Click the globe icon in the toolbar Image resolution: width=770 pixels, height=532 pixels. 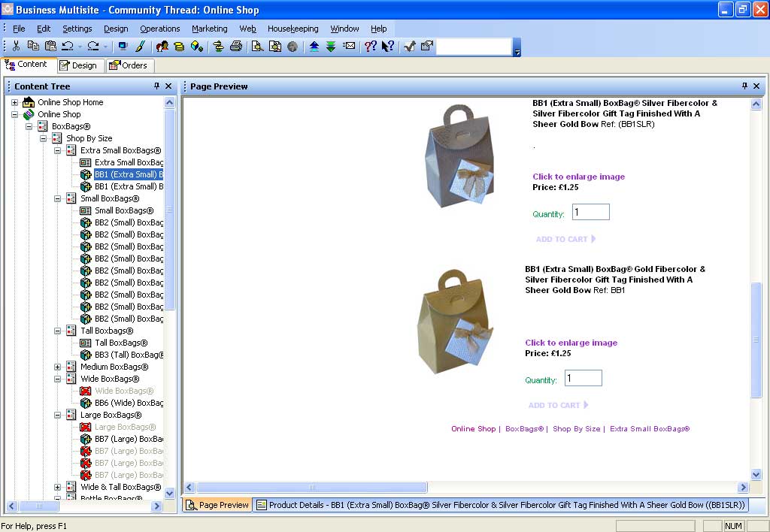click(292, 47)
